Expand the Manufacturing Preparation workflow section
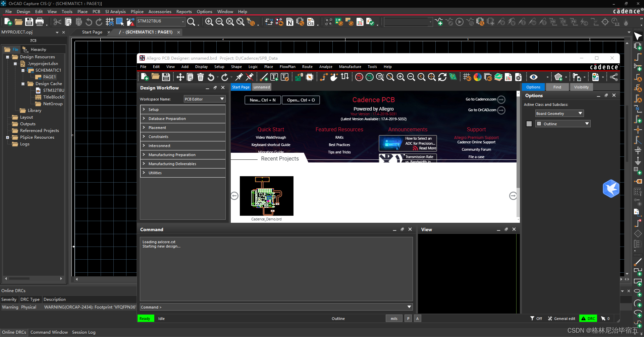 pos(183,155)
